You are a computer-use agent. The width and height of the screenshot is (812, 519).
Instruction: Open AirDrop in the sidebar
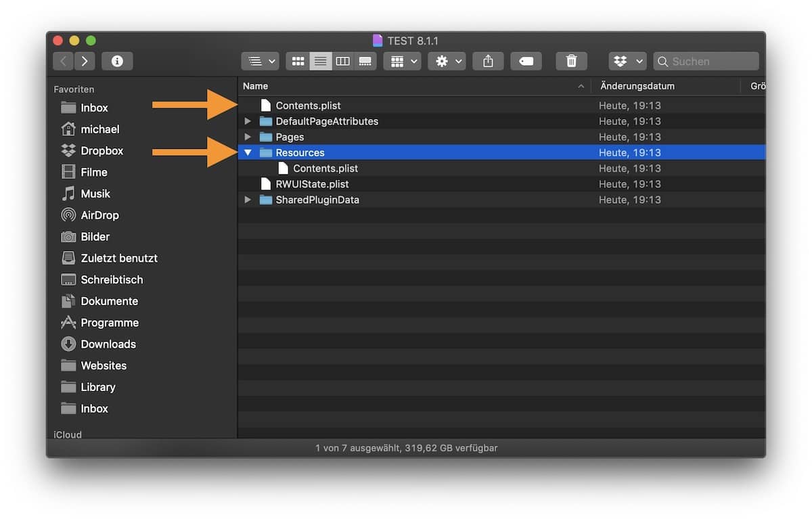(x=89, y=215)
